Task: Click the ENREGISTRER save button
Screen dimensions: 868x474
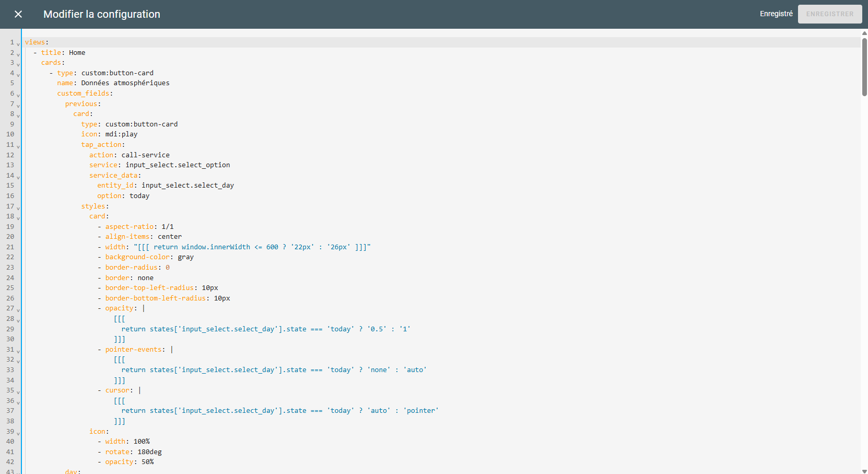Action: [830, 14]
